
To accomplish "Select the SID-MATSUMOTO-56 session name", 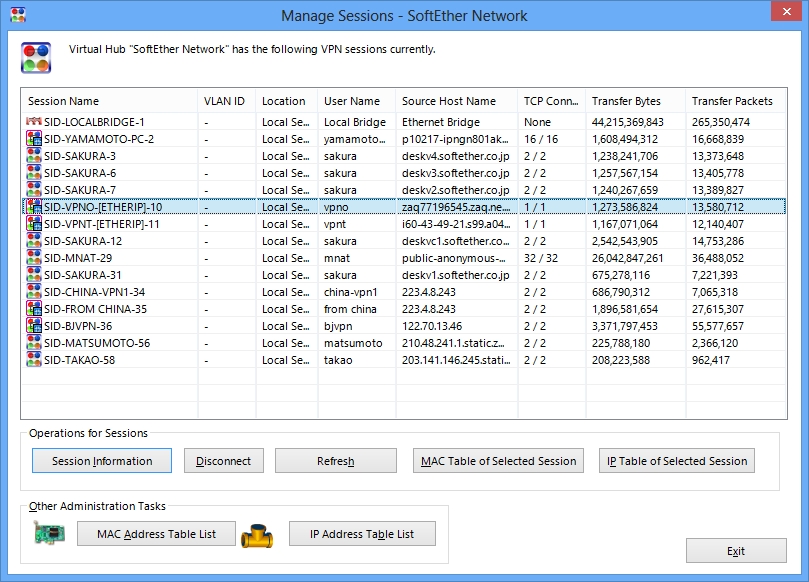I will click(97, 344).
